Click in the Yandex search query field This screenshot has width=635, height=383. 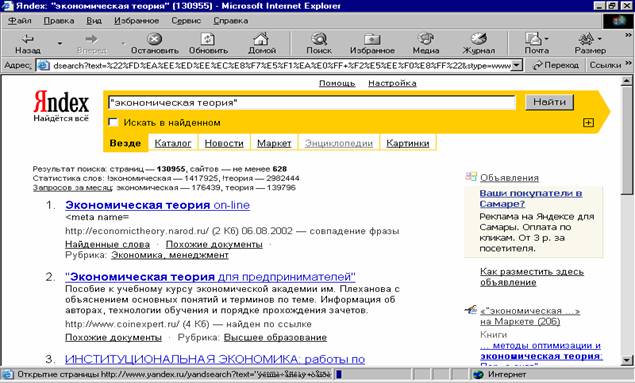pos(312,102)
